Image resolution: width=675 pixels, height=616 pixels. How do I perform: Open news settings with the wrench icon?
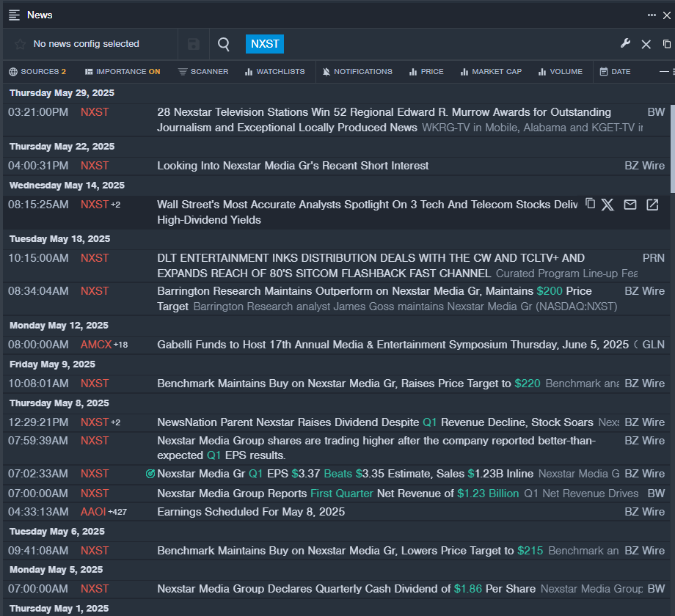(625, 43)
